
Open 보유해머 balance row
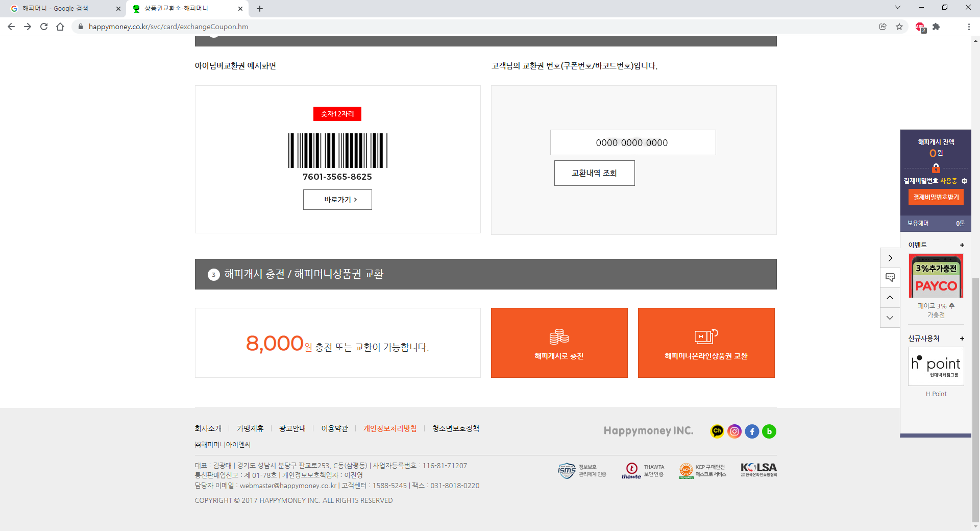[936, 224]
